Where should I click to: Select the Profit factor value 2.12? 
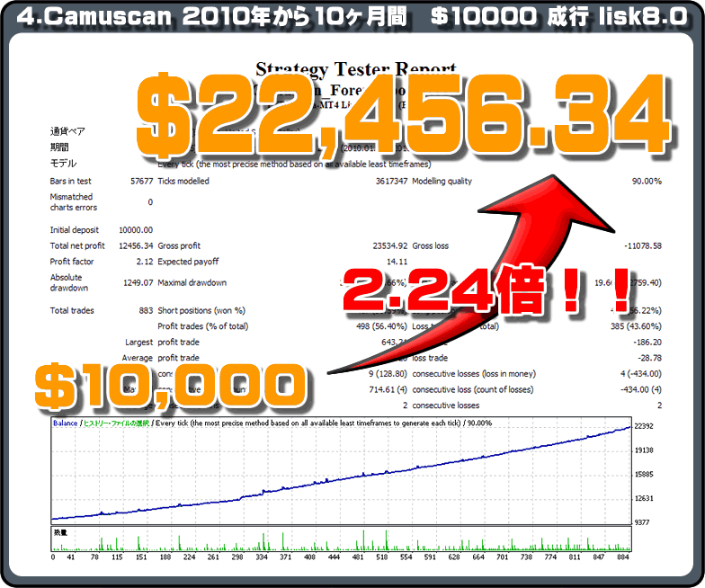tap(143, 262)
